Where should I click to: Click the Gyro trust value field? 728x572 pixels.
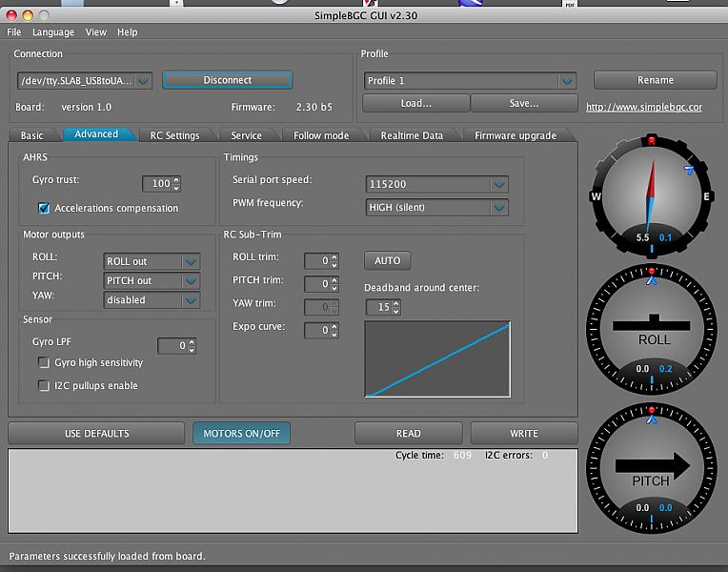pyautogui.click(x=157, y=184)
